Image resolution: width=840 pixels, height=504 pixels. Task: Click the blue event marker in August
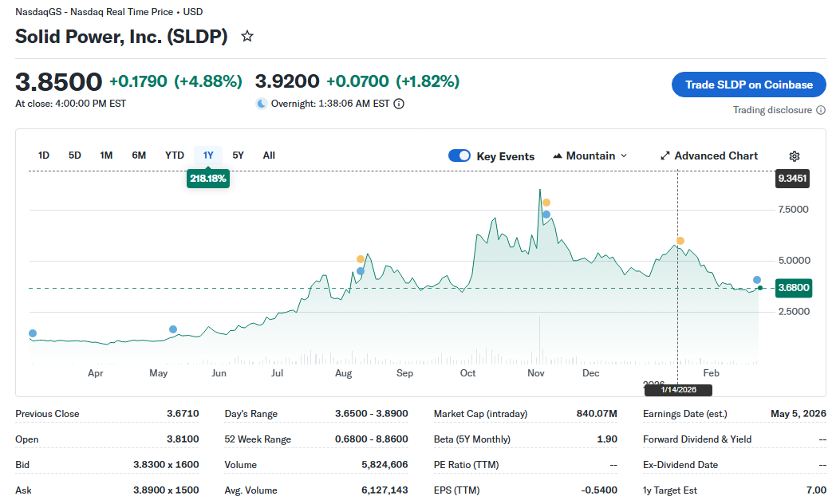tap(361, 271)
